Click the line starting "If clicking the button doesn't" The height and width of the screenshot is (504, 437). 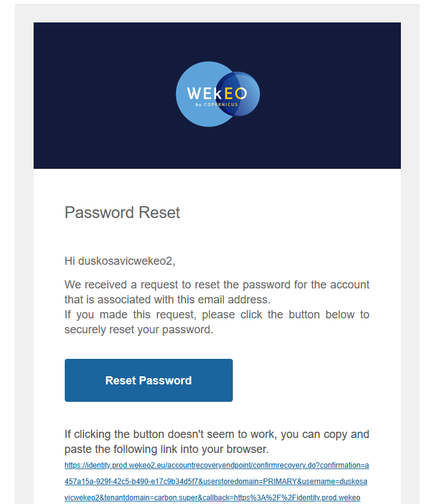pyautogui.click(x=217, y=434)
